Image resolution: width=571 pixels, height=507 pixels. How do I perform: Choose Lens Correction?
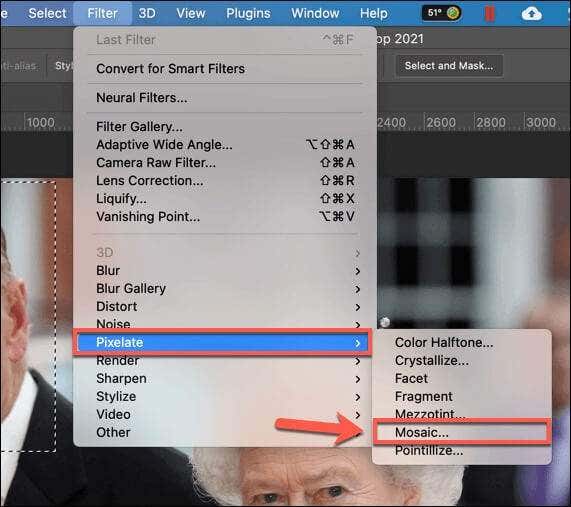(225, 181)
